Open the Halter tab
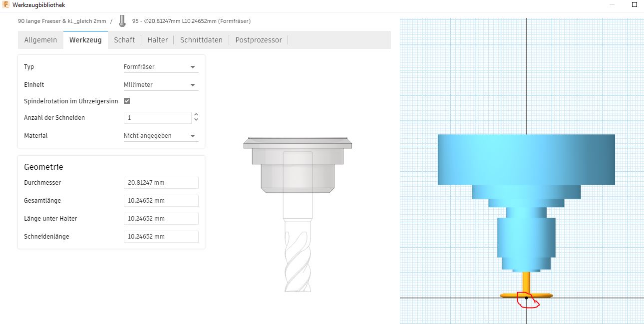 [157, 40]
